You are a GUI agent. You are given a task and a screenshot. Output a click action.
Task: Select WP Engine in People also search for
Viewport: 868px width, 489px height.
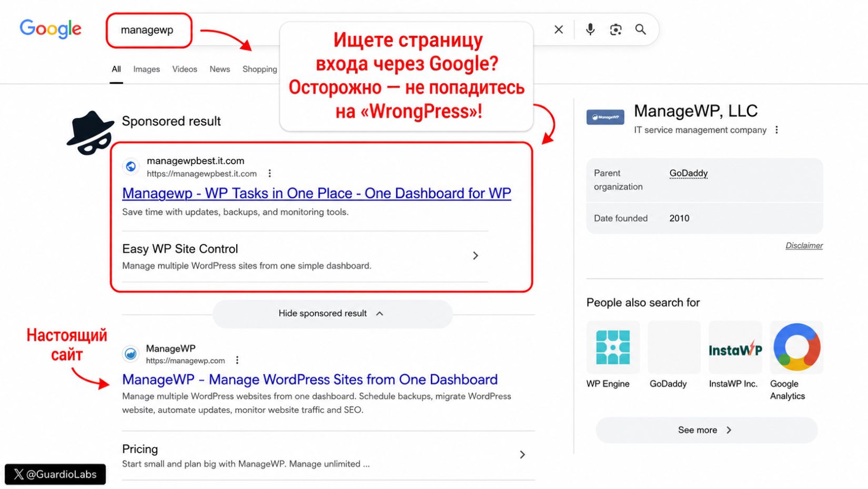[x=612, y=355]
